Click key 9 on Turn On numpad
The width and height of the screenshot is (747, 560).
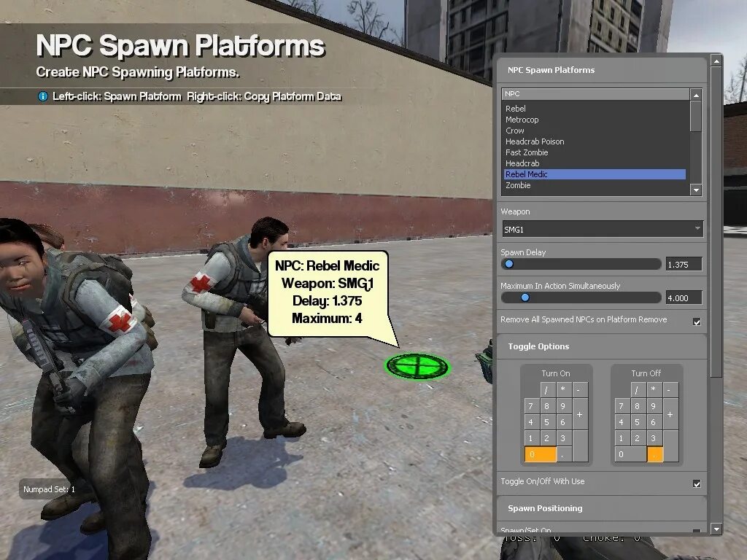coord(564,406)
